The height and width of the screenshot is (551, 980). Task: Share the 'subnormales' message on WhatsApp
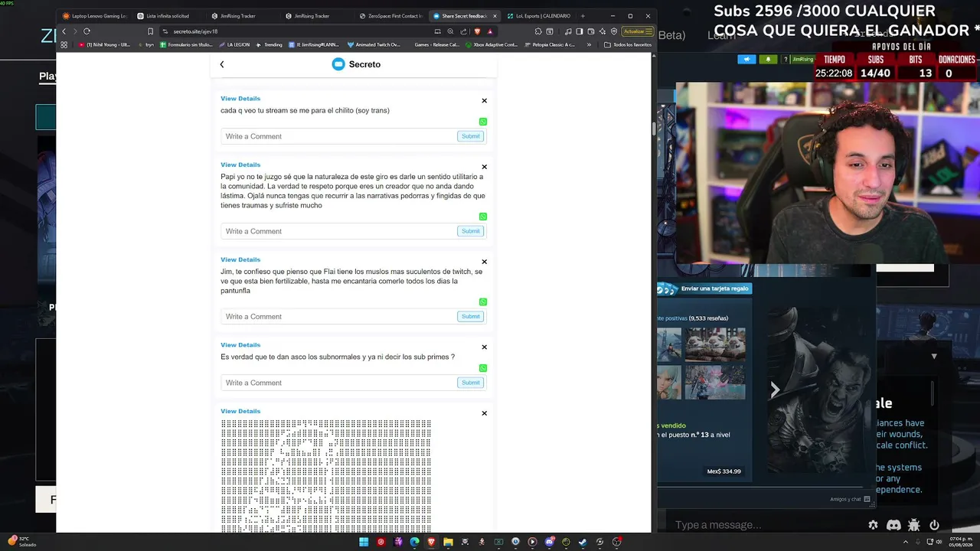(x=483, y=368)
